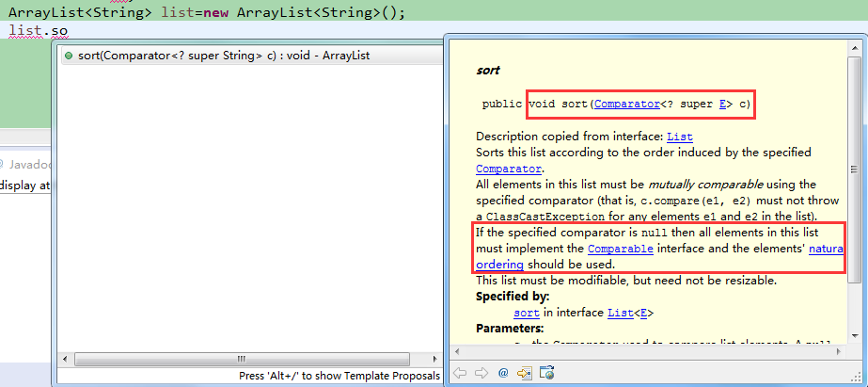Viewport: 868px width, 387px height.
Task: Click the Forward arrow in Javadoc toolbar
Action: (x=480, y=373)
